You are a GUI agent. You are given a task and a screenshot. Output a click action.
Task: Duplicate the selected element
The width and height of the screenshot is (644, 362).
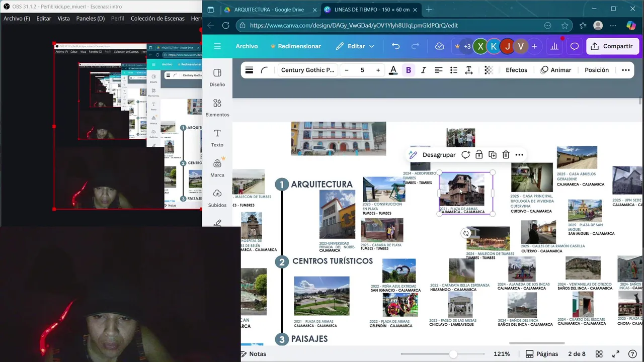click(493, 155)
